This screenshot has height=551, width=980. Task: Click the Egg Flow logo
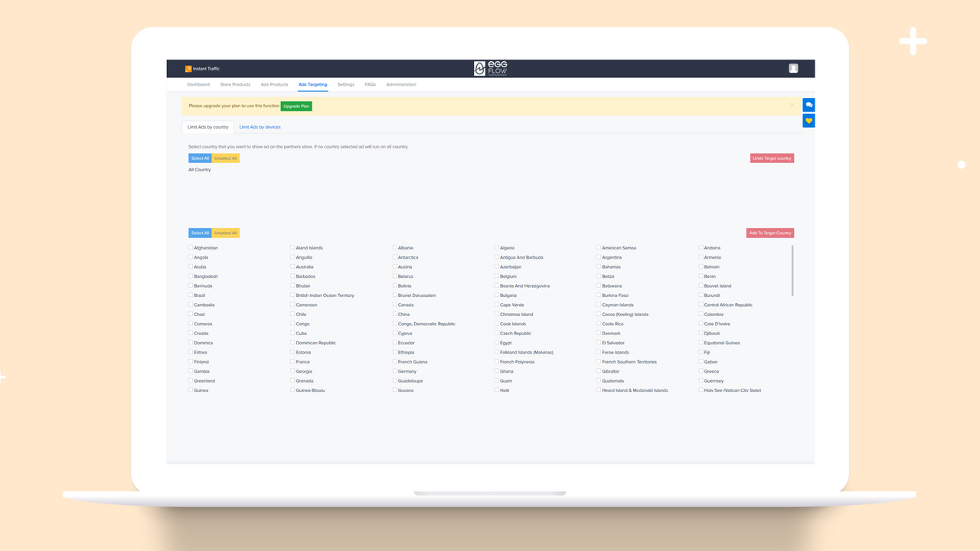pyautogui.click(x=490, y=69)
